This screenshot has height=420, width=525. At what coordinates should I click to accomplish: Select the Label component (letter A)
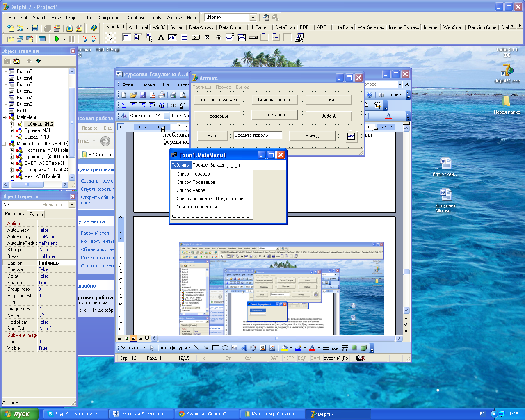click(x=161, y=37)
